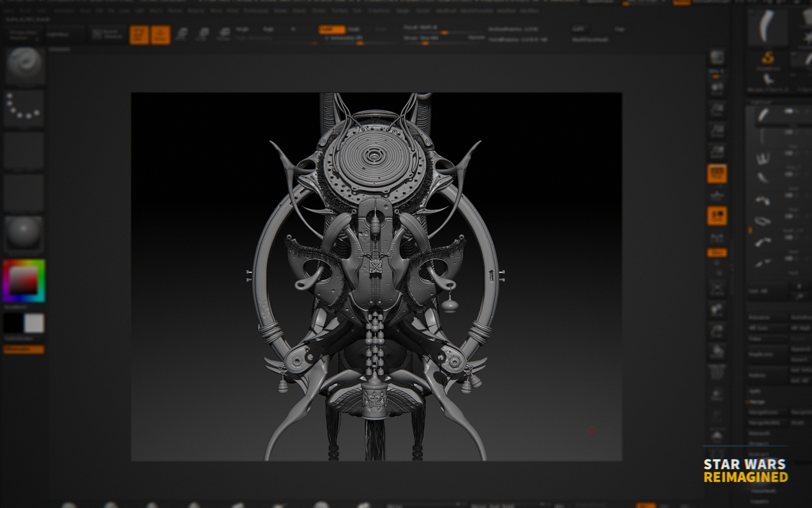Activate the orange Edit mode button
Image resolution: width=812 pixels, height=508 pixels.
[x=139, y=34]
